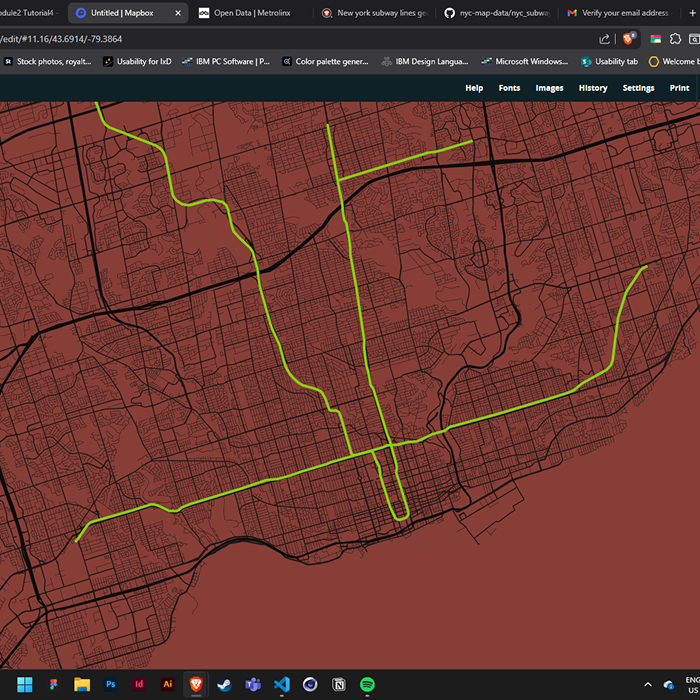700x700 pixels.
Task: Open Notion from the taskbar
Action: (339, 684)
